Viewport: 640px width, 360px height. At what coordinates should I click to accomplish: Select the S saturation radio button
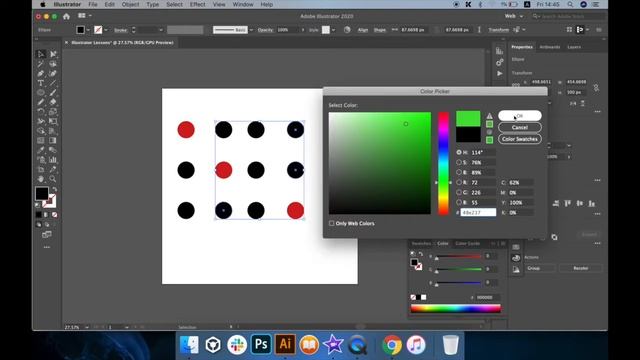click(x=459, y=162)
